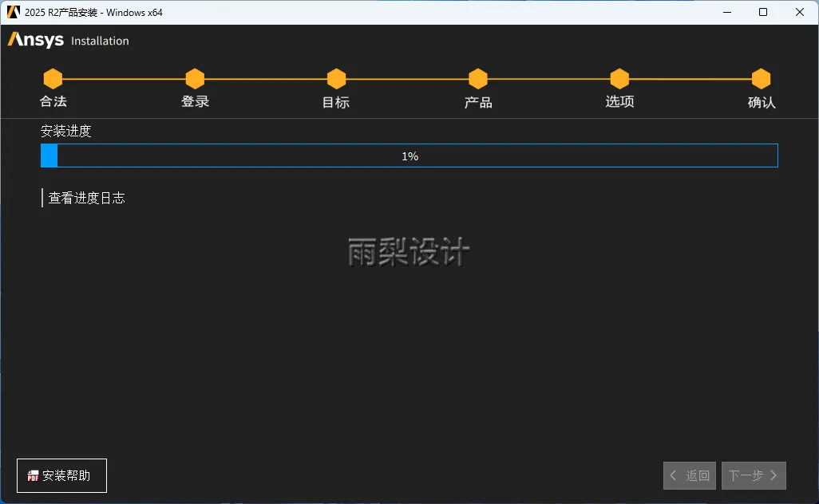The height and width of the screenshot is (504, 819).
Task: Click the 产品 step hexagon
Action: tap(478, 79)
